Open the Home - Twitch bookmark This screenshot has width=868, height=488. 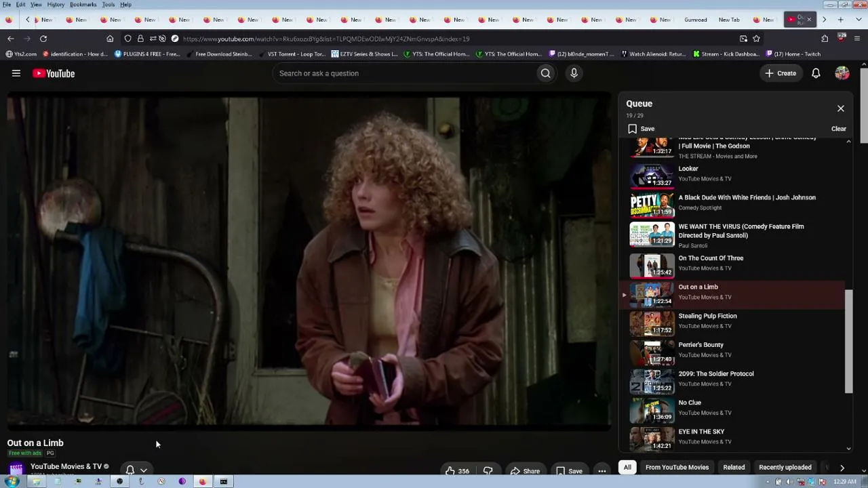click(793, 54)
